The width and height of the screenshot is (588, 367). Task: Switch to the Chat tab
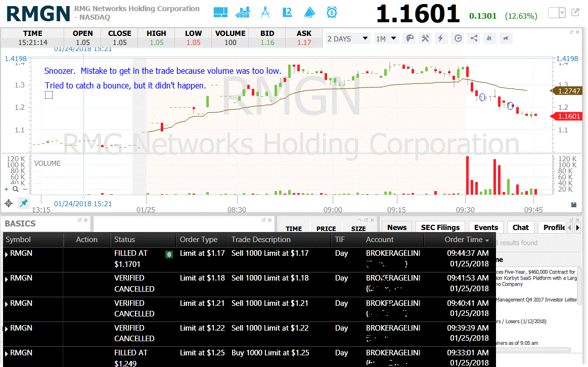520,227
